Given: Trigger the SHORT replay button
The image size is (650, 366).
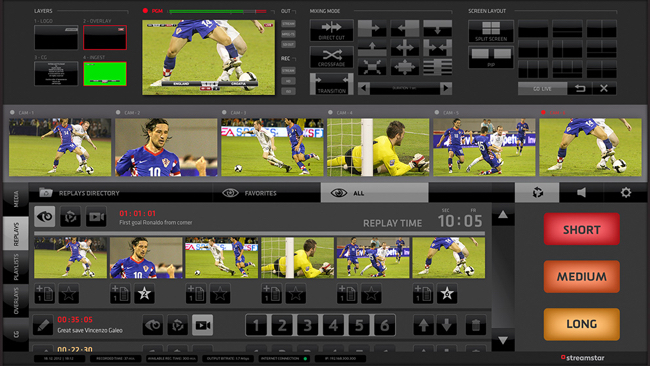Looking at the screenshot, I should coord(582,229).
